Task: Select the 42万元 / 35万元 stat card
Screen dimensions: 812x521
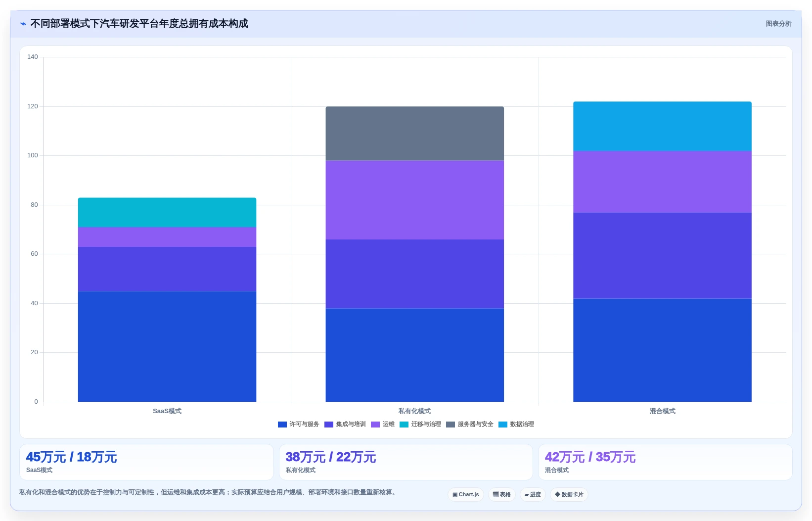Action: (665, 462)
